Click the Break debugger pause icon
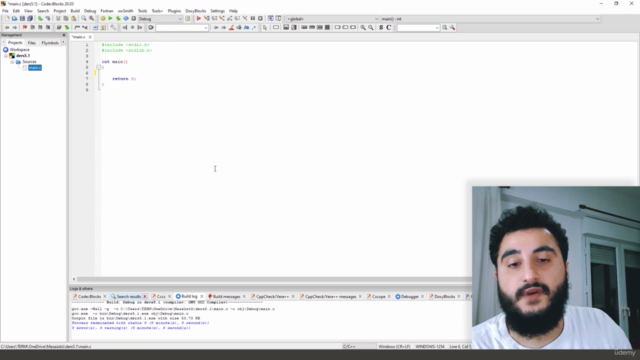 coord(253,19)
